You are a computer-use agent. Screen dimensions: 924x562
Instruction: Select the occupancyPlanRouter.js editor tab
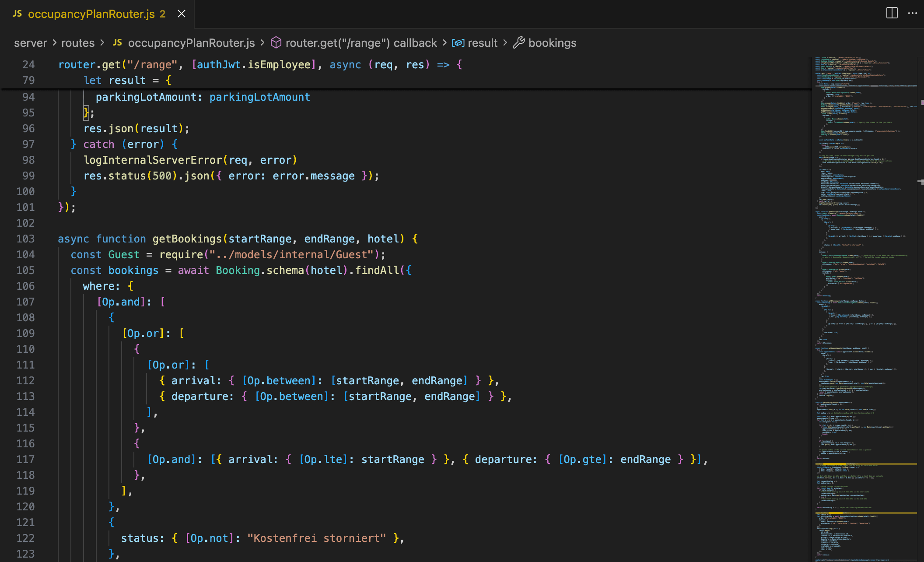pyautogui.click(x=91, y=14)
